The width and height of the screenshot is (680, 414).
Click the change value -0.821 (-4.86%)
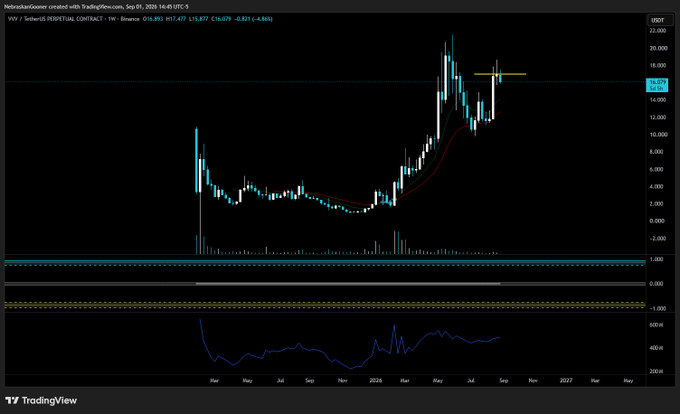tap(254, 19)
